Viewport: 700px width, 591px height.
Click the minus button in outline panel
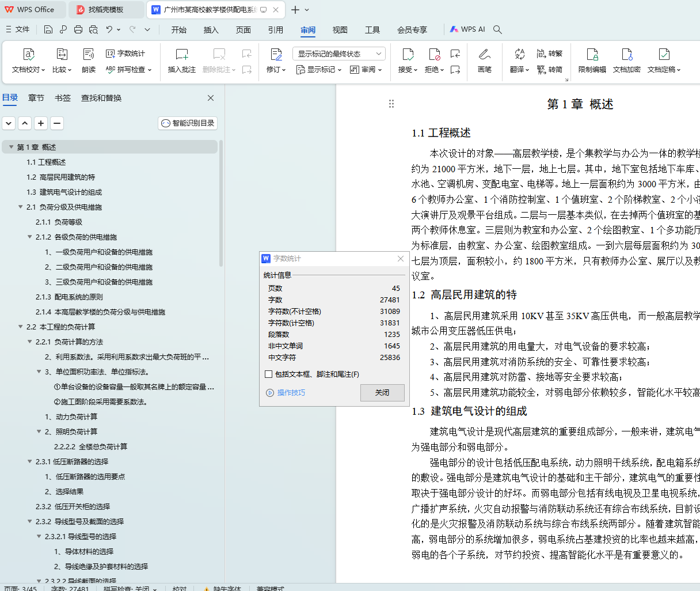tap(57, 123)
